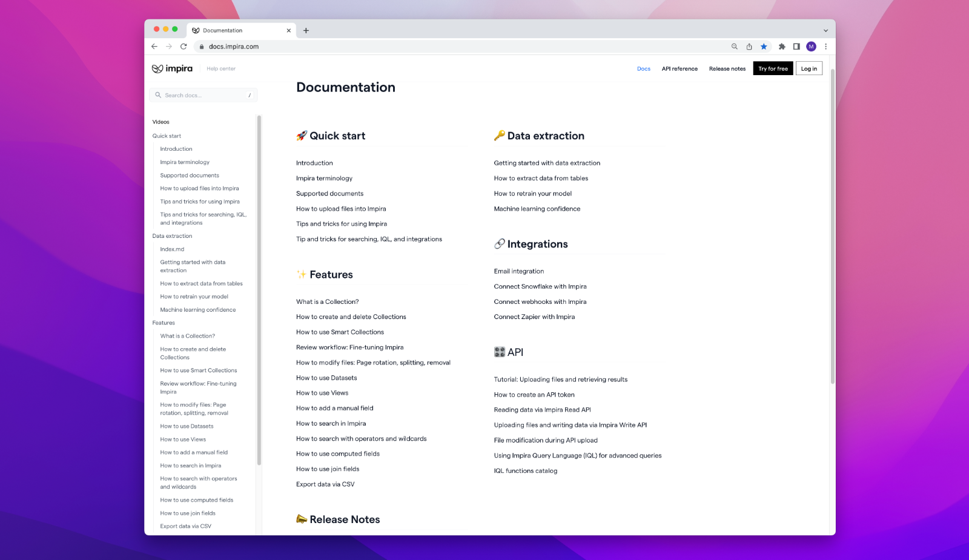Open How to use Smart Collections link

[340, 332]
